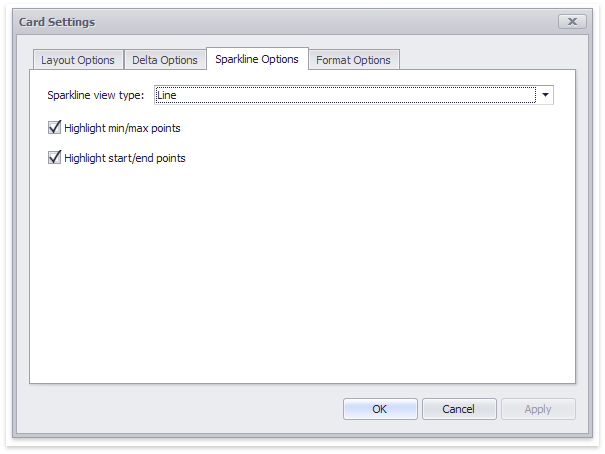Click blank tab strip right of Format Options

[x=490, y=59]
